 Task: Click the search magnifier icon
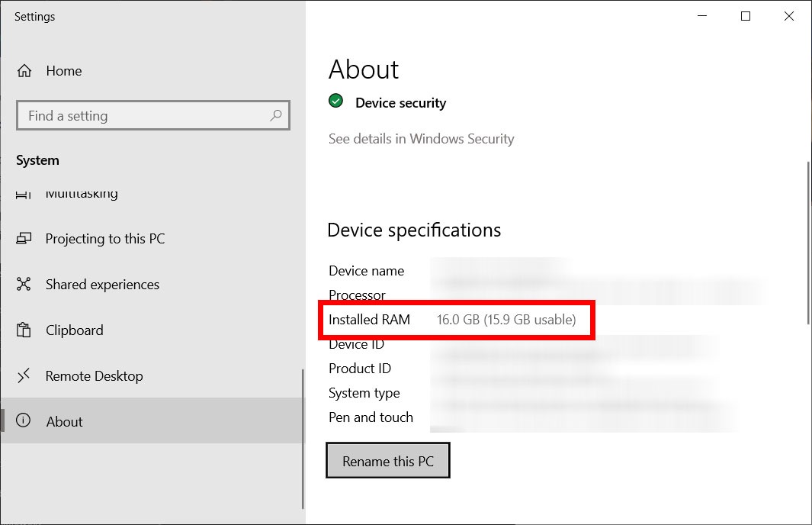[x=276, y=116]
